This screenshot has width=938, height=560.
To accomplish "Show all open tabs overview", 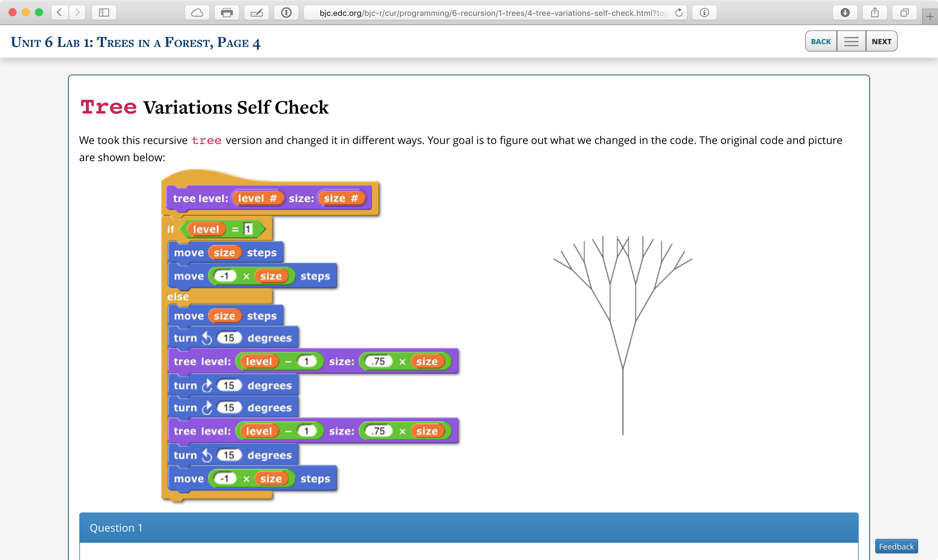I will pos(904,13).
